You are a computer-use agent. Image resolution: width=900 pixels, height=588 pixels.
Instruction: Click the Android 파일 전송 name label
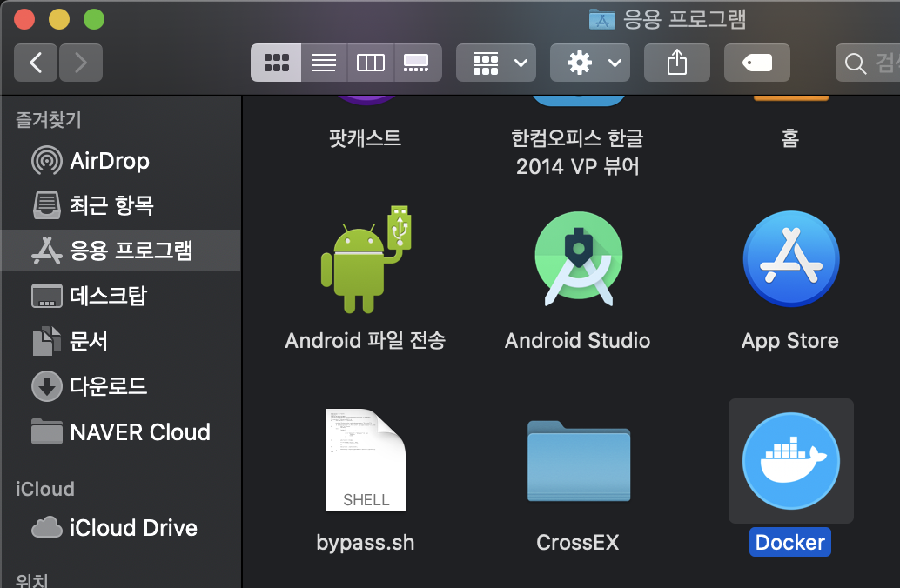(x=366, y=341)
